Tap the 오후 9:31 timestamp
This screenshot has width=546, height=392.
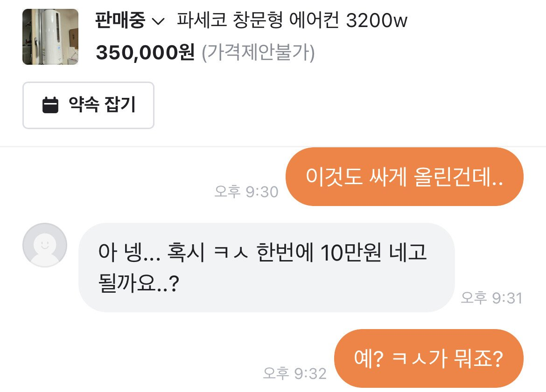(491, 298)
